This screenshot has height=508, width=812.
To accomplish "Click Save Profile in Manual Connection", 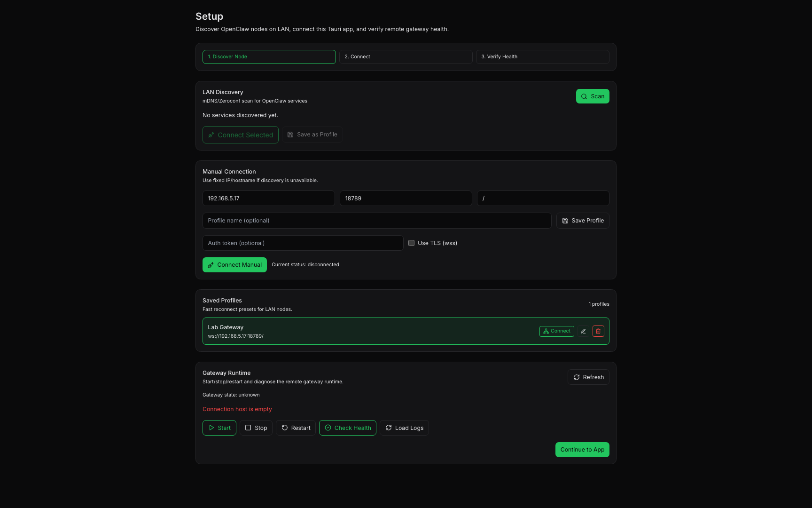I will (x=582, y=220).
